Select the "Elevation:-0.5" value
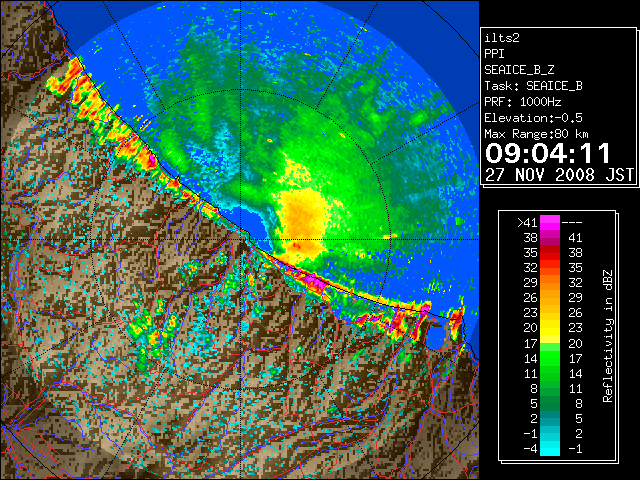 (533, 118)
